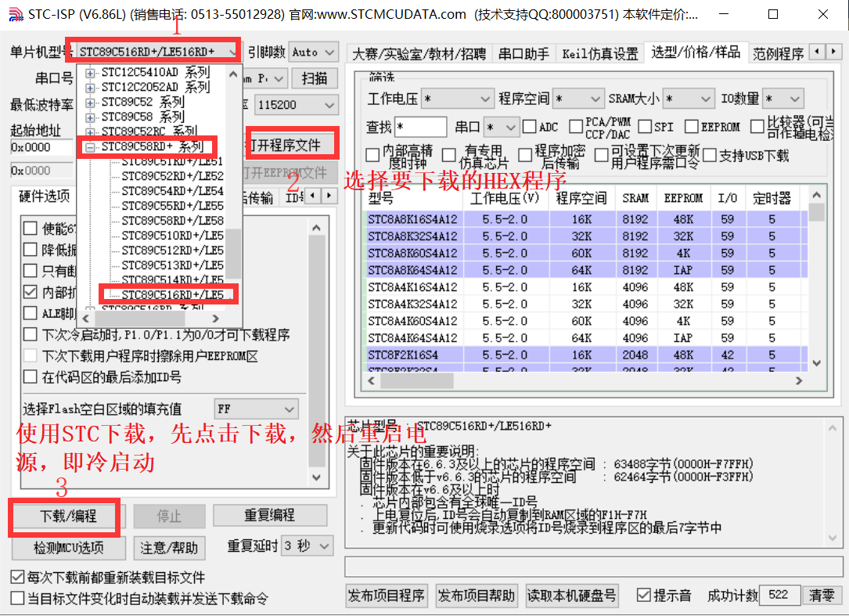Enable the ADC filter checkbox
Screen dimensions: 849x616
[x=530, y=127]
